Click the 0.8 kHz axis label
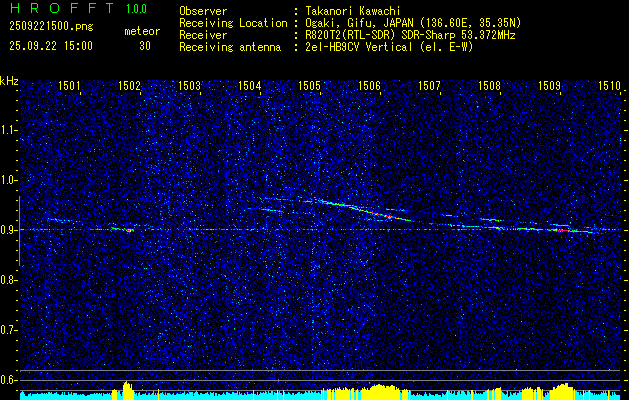629x400 pixels. [8, 280]
